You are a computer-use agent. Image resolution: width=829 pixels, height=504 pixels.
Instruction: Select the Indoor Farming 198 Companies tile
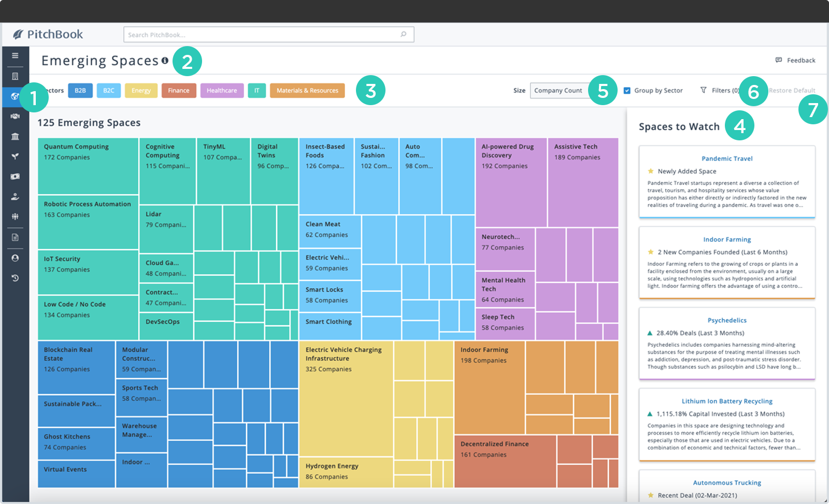click(x=490, y=387)
